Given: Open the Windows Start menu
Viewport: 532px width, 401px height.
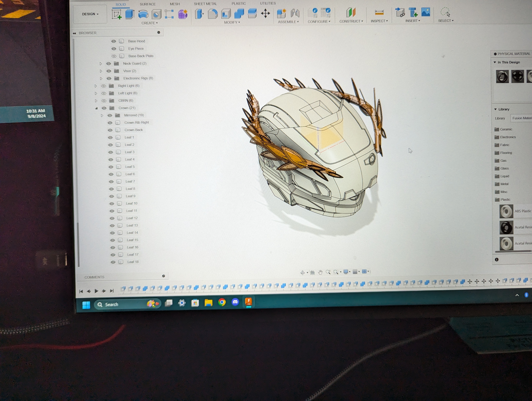Looking at the screenshot, I should tap(86, 305).
